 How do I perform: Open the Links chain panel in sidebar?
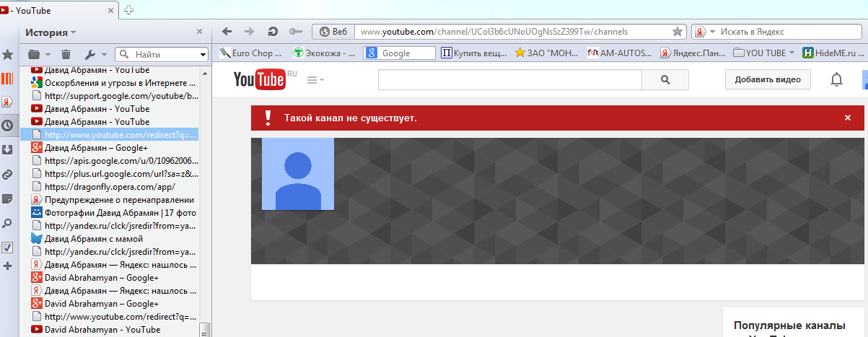point(8,174)
